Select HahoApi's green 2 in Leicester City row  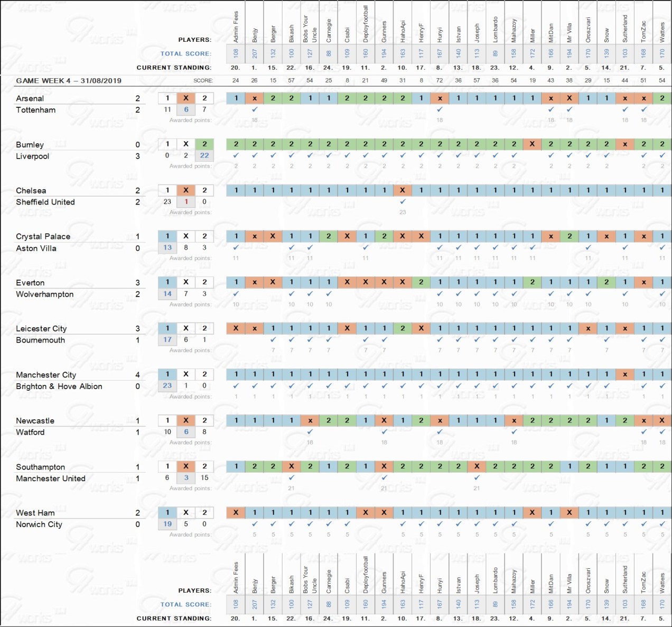point(403,328)
